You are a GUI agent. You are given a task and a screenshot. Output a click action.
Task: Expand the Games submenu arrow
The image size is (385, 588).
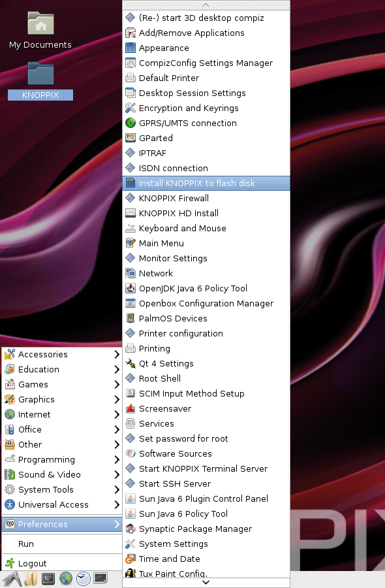pos(116,384)
